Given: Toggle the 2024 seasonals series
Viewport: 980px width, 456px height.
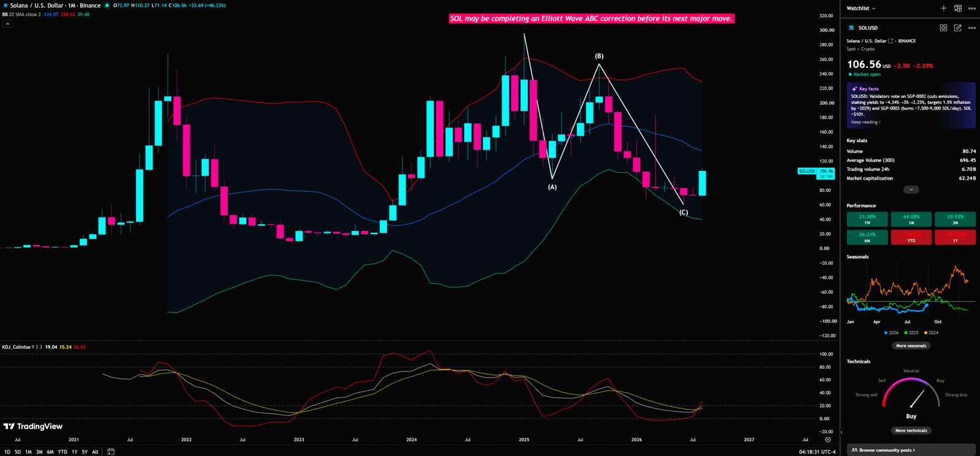Looking at the screenshot, I should (931, 333).
